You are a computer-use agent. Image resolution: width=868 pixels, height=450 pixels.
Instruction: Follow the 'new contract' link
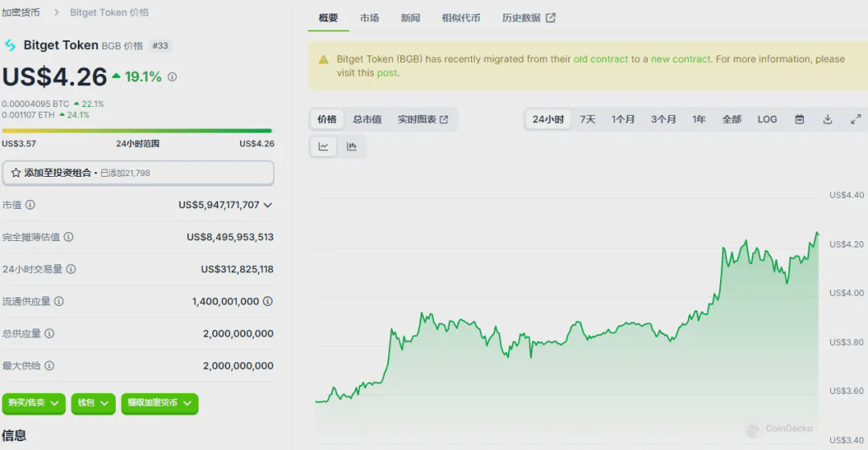[x=681, y=59]
